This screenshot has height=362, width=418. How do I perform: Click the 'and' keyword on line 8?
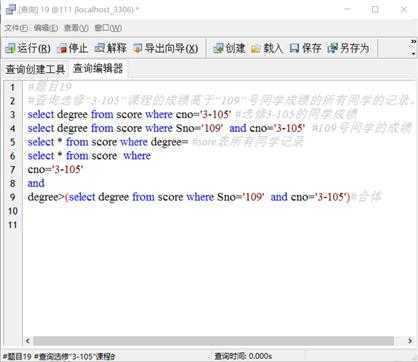pos(36,183)
